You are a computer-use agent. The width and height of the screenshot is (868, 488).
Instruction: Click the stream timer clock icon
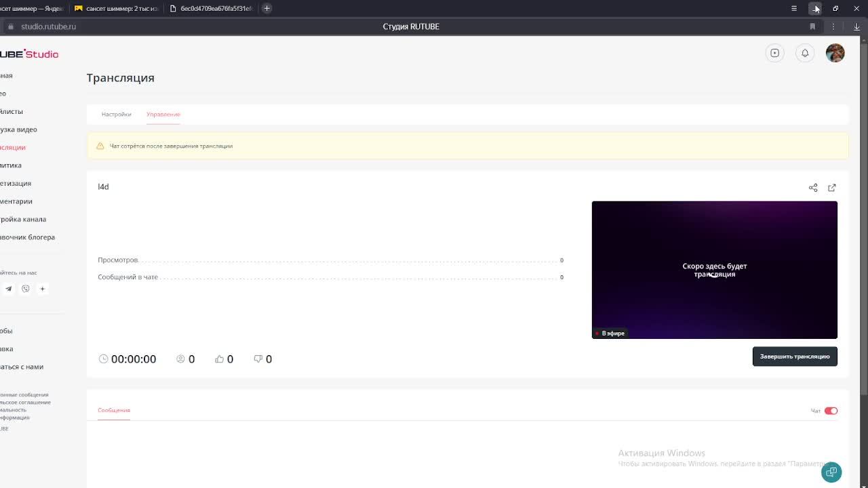[103, 359]
